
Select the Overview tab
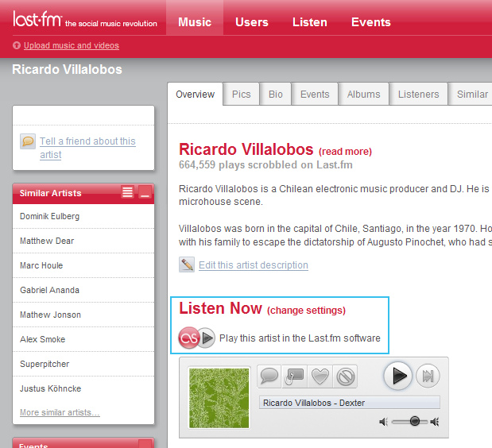point(196,94)
